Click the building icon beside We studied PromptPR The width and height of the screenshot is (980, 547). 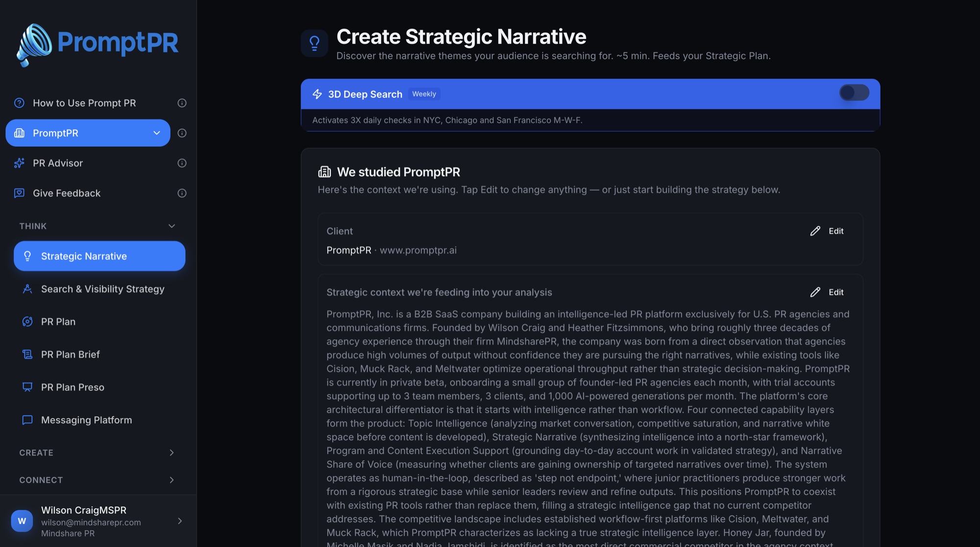(324, 172)
